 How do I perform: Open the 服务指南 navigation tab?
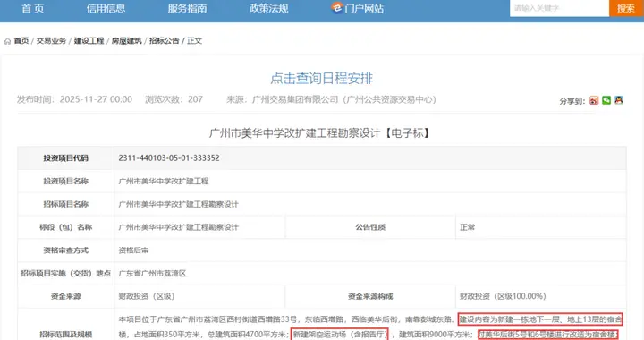coord(187,8)
